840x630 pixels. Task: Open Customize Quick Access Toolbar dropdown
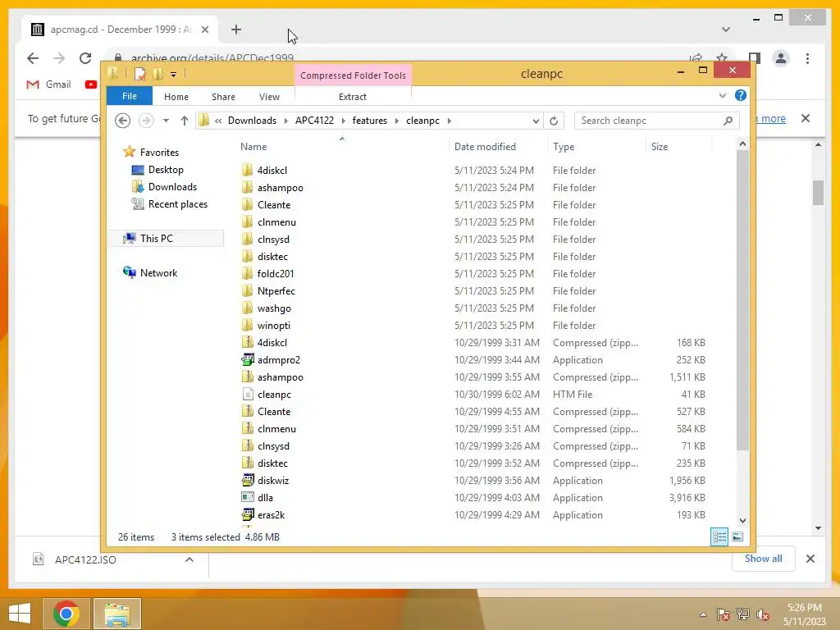(x=174, y=75)
